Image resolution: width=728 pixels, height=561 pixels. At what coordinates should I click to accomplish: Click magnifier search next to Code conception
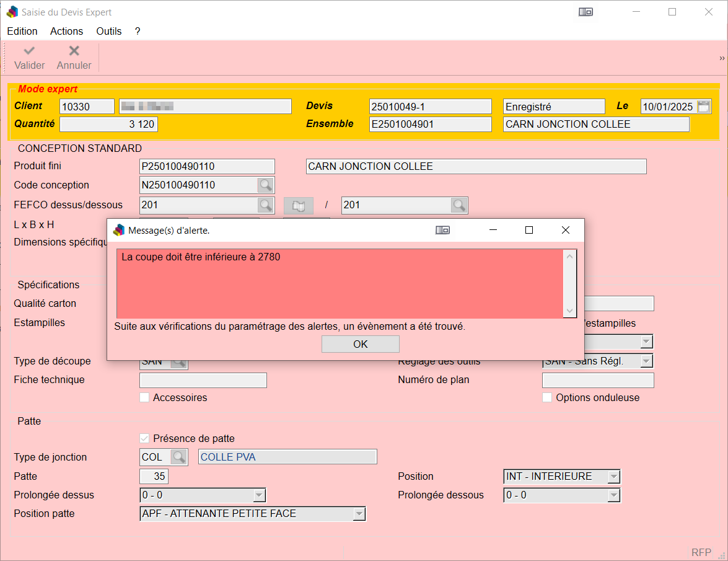click(265, 185)
